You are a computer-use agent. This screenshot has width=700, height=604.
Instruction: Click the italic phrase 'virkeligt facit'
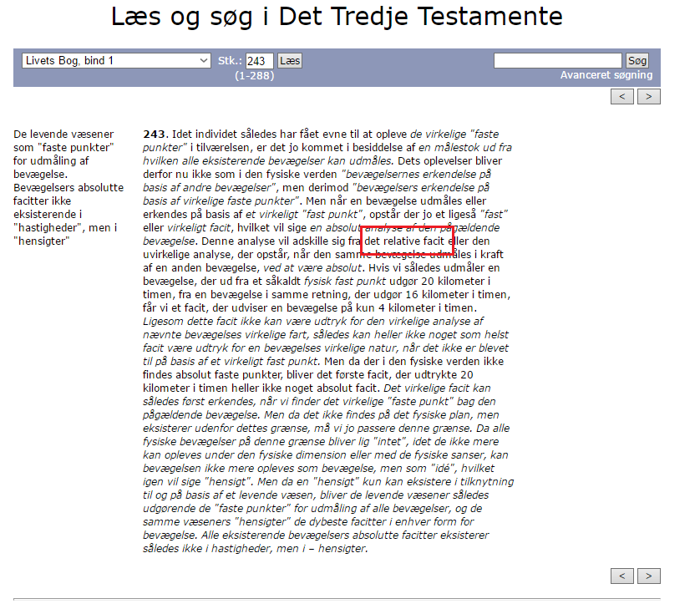(x=199, y=228)
